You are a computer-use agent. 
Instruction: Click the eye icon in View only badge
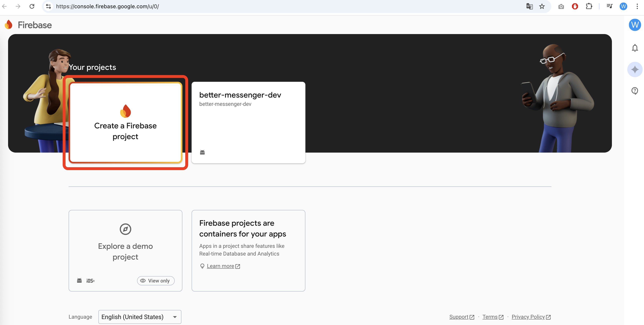tap(143, 281)
